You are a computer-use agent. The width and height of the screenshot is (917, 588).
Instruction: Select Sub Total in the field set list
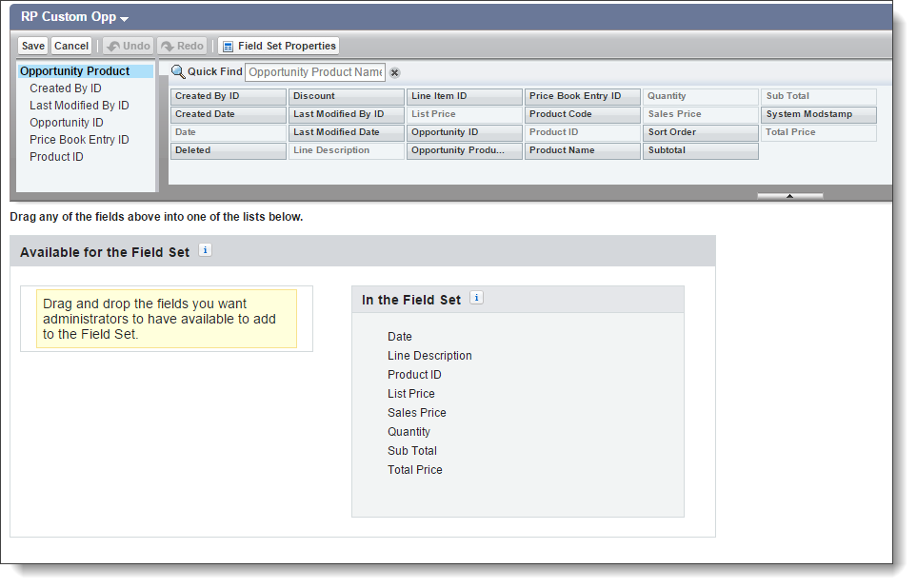(x=412, y=451)
